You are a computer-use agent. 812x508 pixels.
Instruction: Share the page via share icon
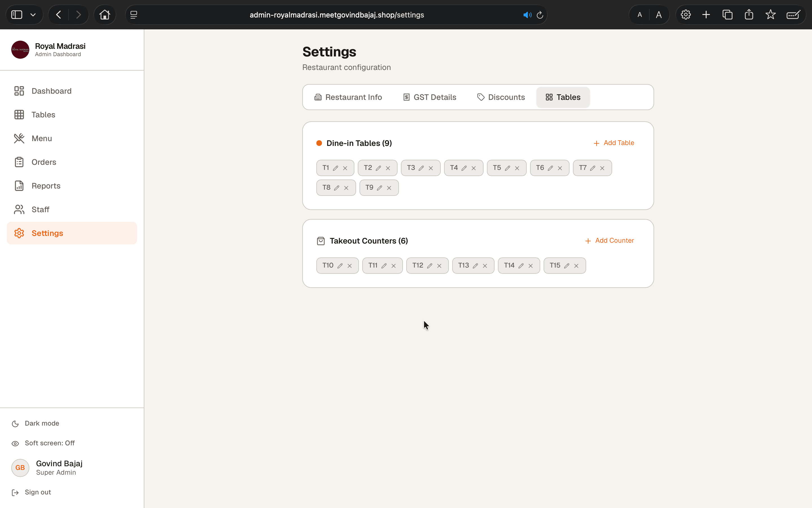[x=749, y=15]
